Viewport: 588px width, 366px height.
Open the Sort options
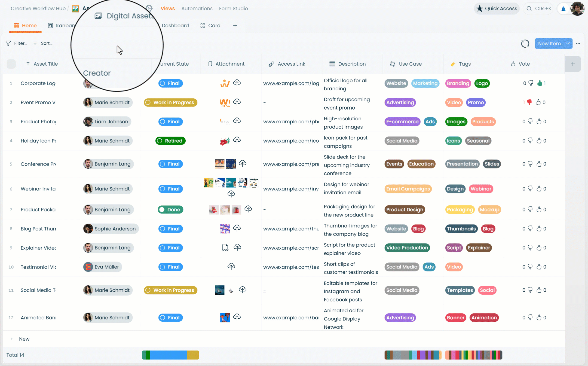(43, 43)
